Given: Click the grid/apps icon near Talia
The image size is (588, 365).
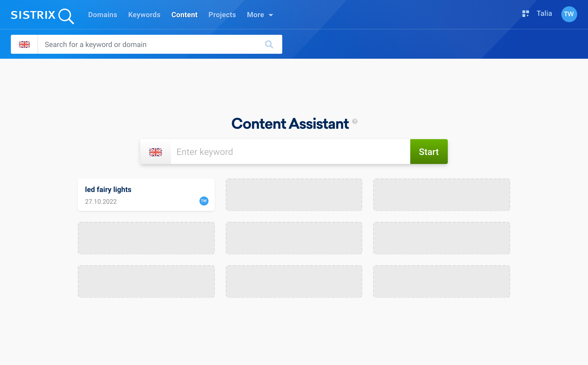Looking at the screenshot, I should [525, 14].
